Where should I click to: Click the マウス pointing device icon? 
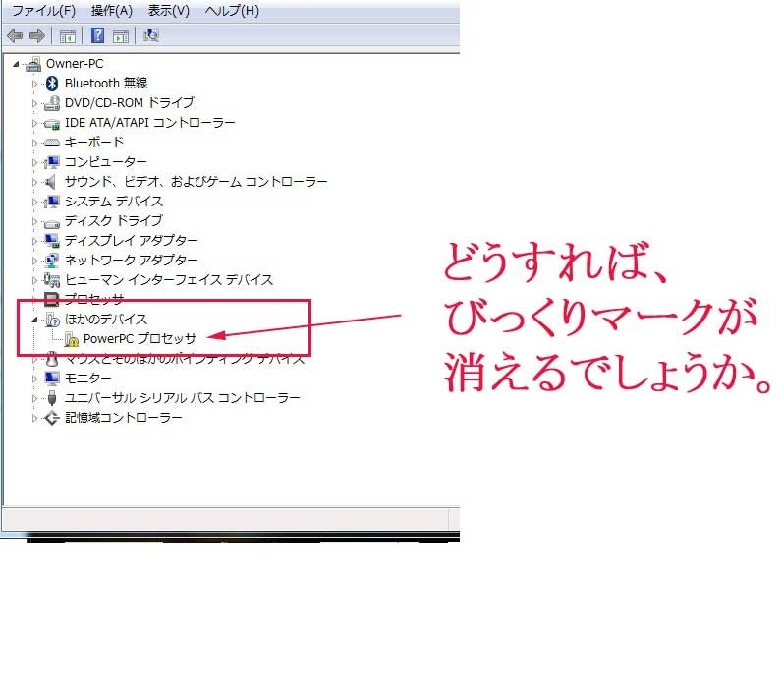point(51,359)
